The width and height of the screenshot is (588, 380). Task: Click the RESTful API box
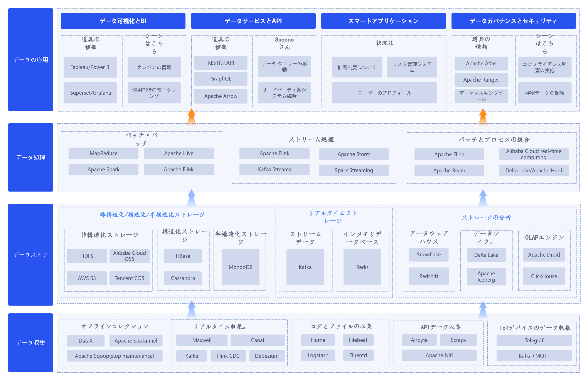point(221,63)
